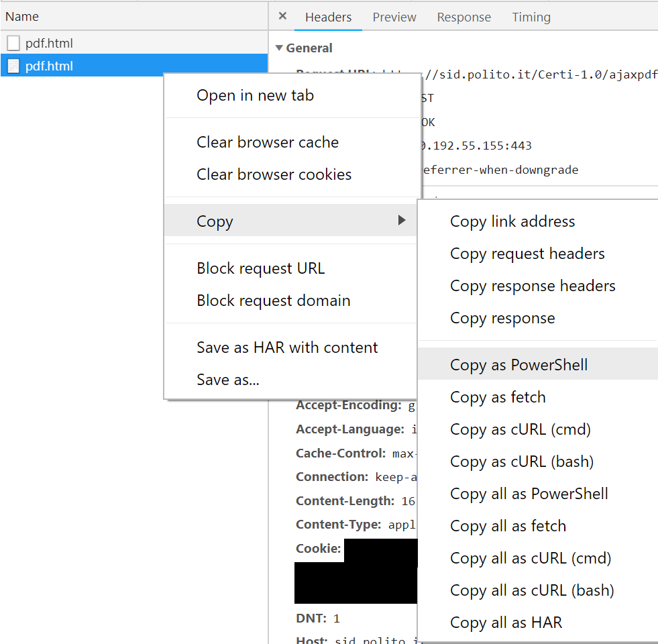Switch to the Timing tab
This screenshot has height=644, width=658.
(531, 17)
